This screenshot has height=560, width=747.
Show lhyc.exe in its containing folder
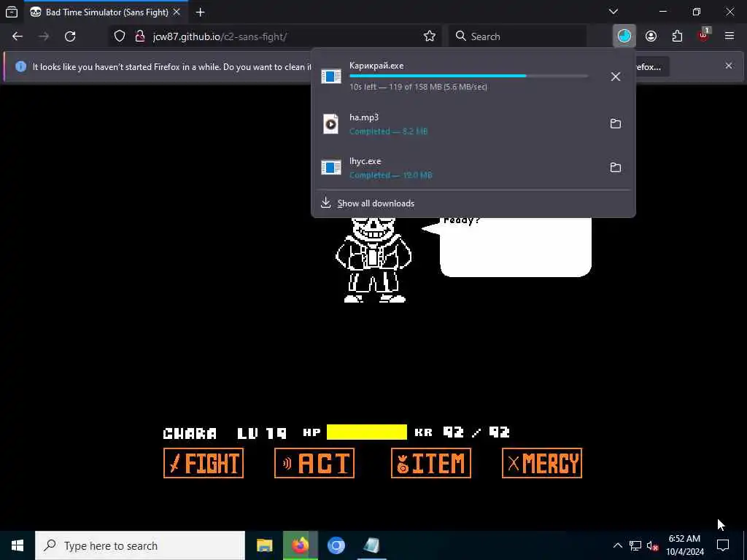[x=616, y=168]
